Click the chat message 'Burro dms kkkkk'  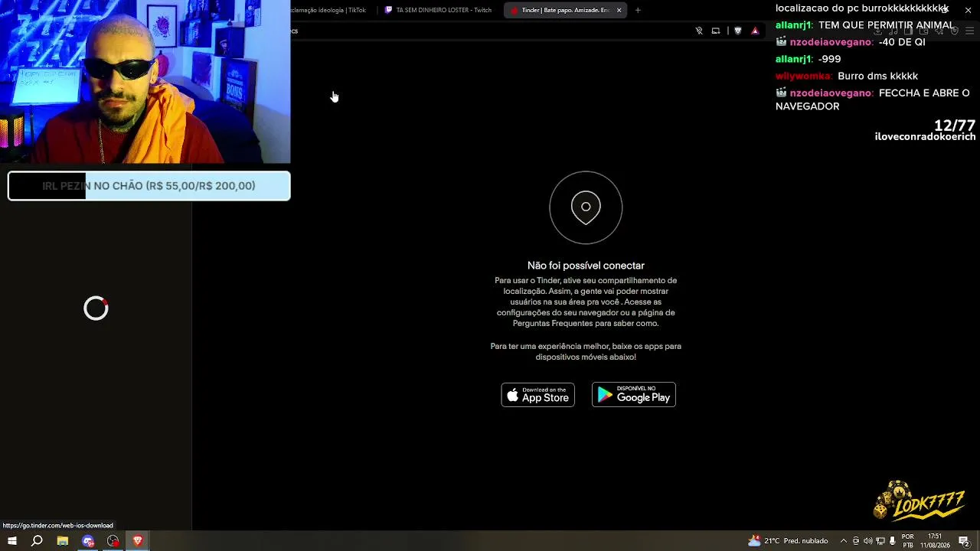click(877, 76)
